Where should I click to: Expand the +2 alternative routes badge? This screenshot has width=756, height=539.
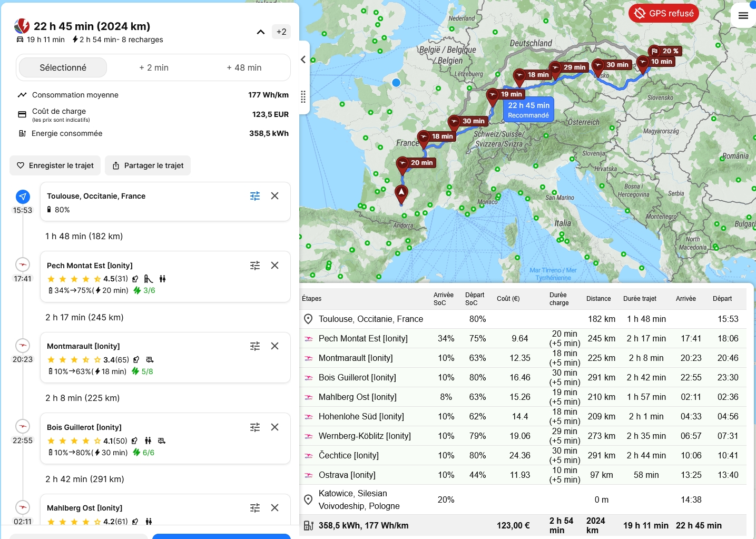pos(281,32)
